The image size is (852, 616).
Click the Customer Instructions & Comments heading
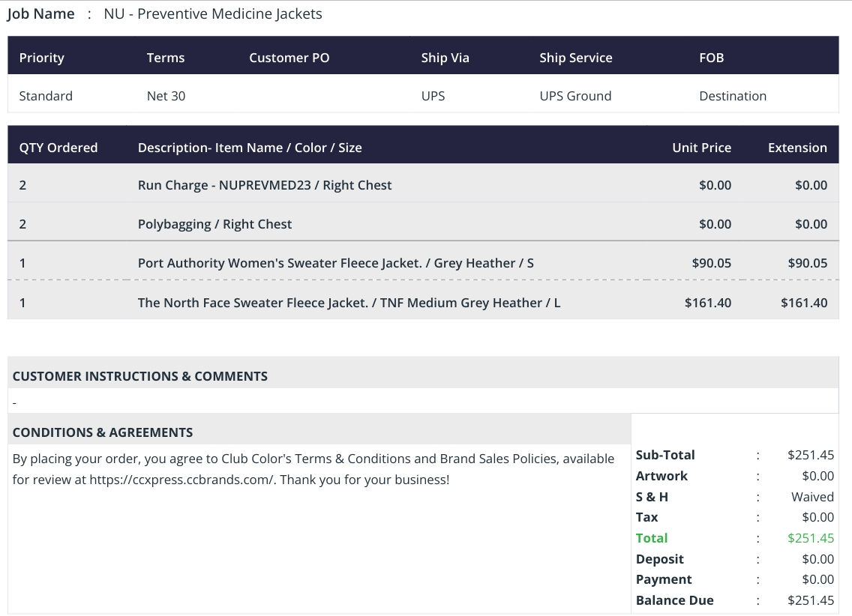point(139,376)
